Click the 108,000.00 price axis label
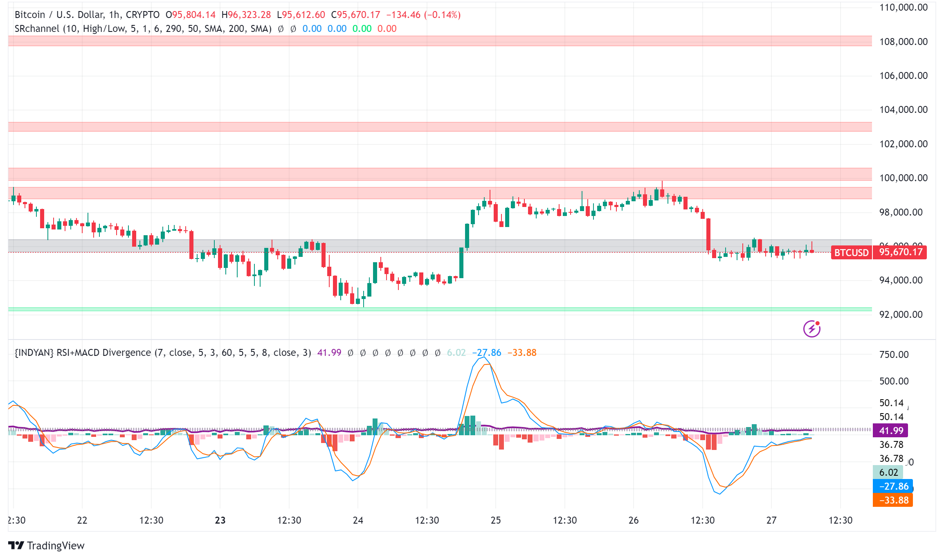This screenshot has width=944, height=560. coord(903,42)
